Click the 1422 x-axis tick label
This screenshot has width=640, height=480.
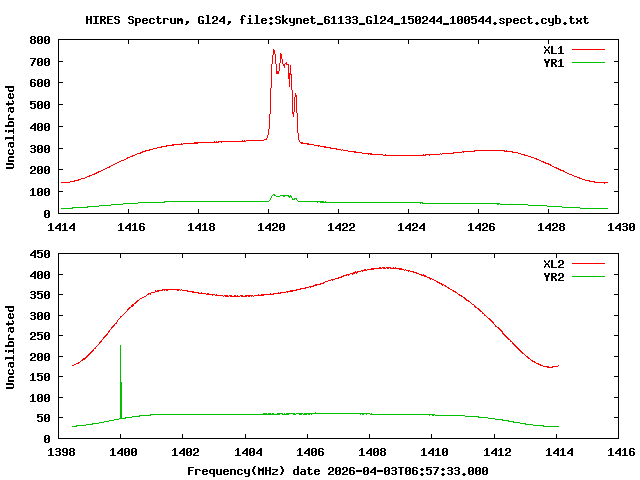pyautogui.click(x=341, y=227)
